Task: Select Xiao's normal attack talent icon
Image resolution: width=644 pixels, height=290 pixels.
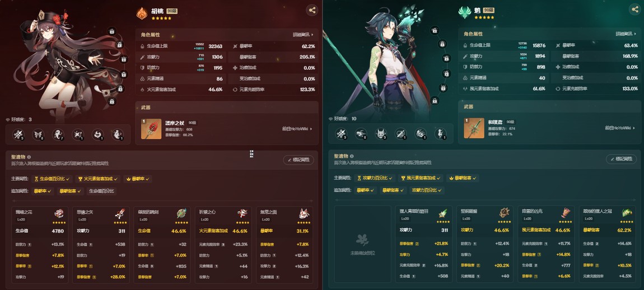Action: click(x=341, y=134)
